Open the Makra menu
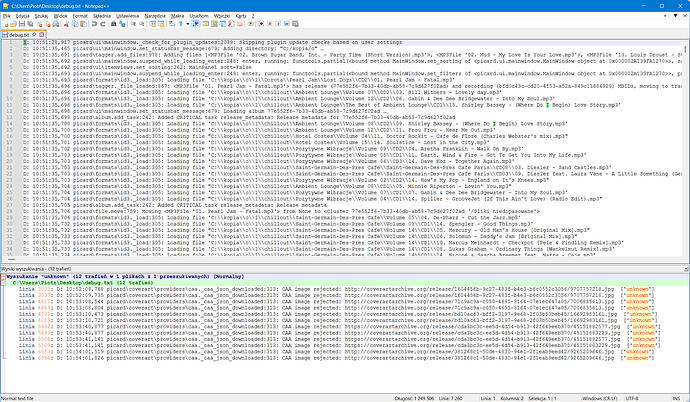This screenshot has height=402, width=690. tap(177, 16)
